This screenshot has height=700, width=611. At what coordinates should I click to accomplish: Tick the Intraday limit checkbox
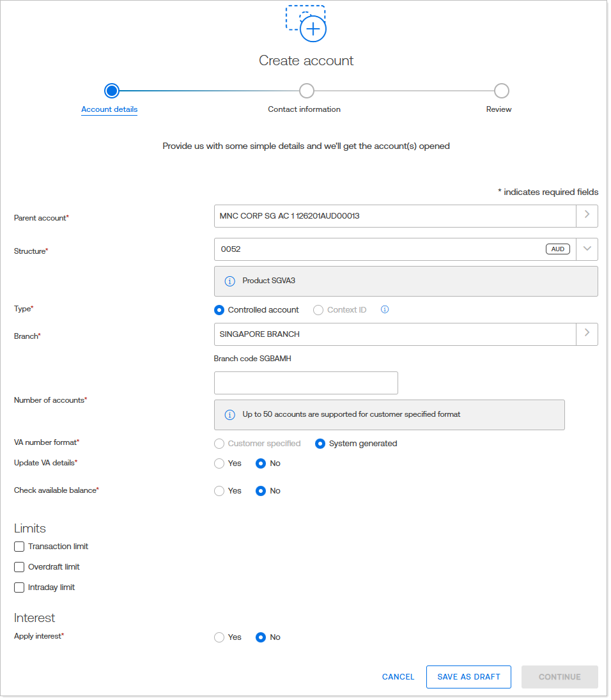(x=19, y=587)
